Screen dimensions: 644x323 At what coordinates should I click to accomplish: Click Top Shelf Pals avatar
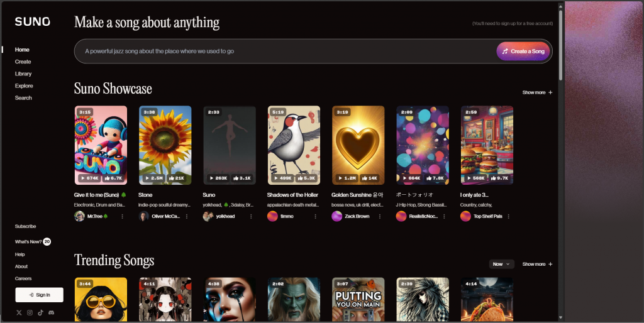click(465, 216)
